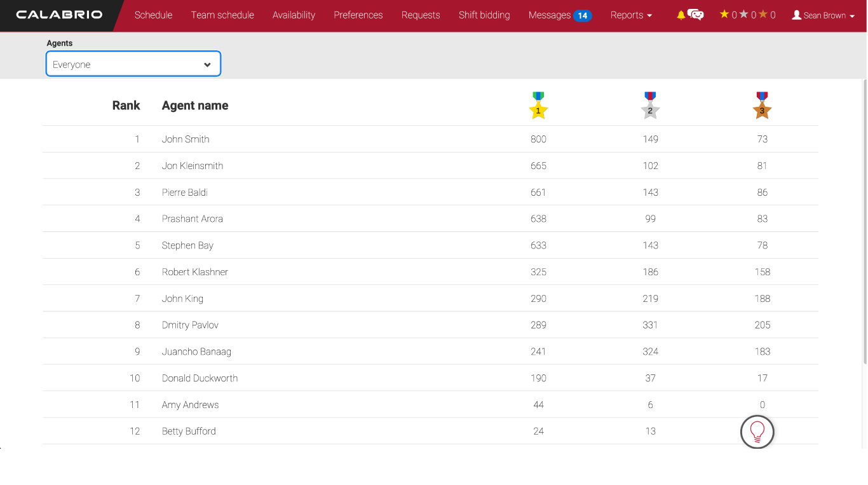
Task: Open the Availability page
Action: point(294,15)
